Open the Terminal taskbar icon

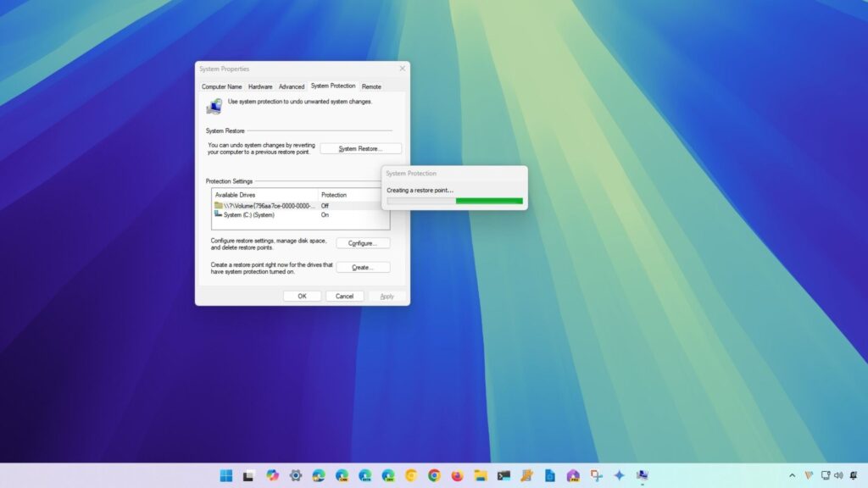tap(504, 475)
